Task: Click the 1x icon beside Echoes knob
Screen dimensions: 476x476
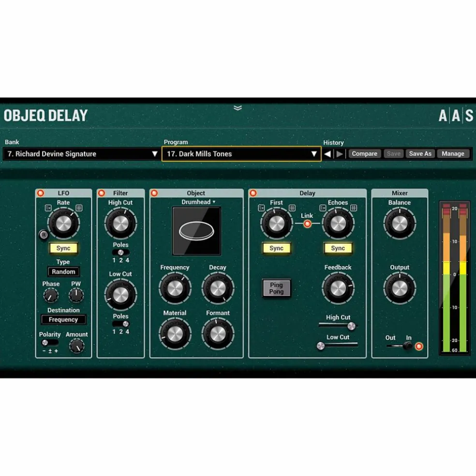Action: (x=323, y=208)
